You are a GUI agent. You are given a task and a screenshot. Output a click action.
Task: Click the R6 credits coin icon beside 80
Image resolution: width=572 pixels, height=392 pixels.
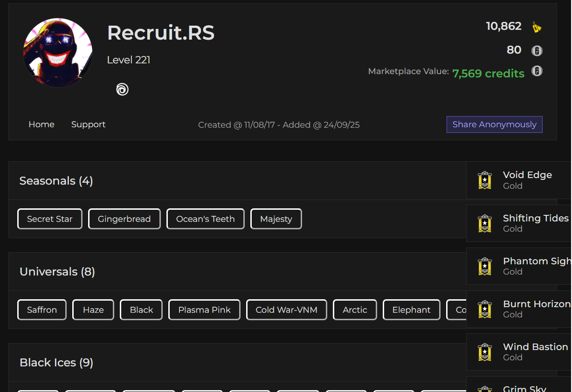[537, 50]
